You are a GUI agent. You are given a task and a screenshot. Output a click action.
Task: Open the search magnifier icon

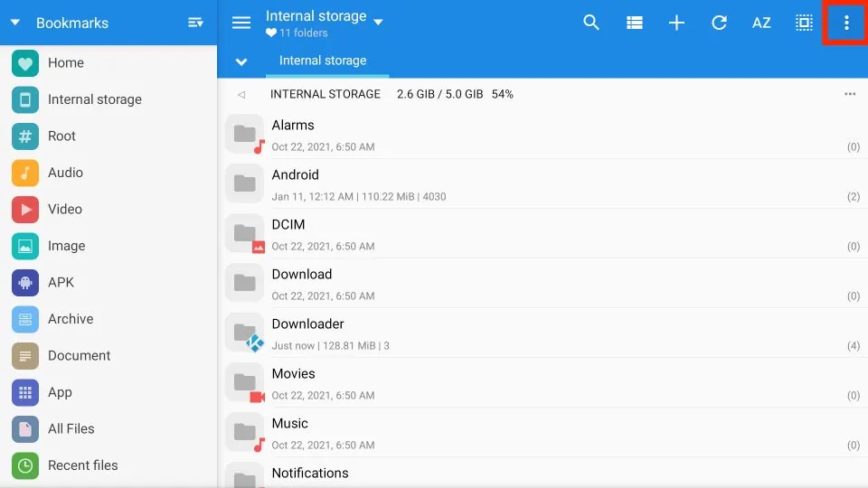coord(591,23)
